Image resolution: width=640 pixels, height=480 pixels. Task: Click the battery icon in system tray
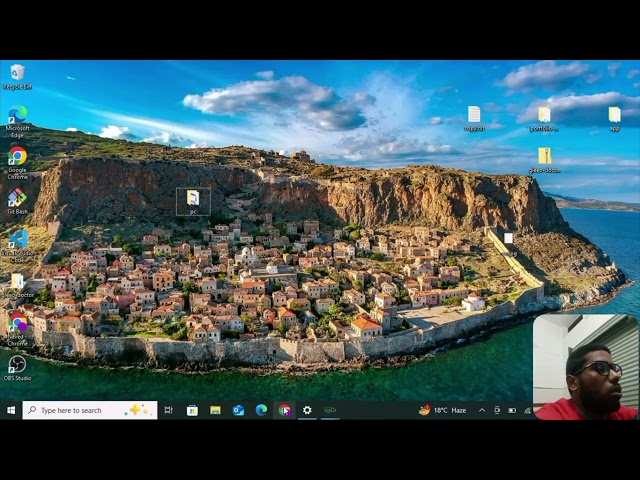512,410
